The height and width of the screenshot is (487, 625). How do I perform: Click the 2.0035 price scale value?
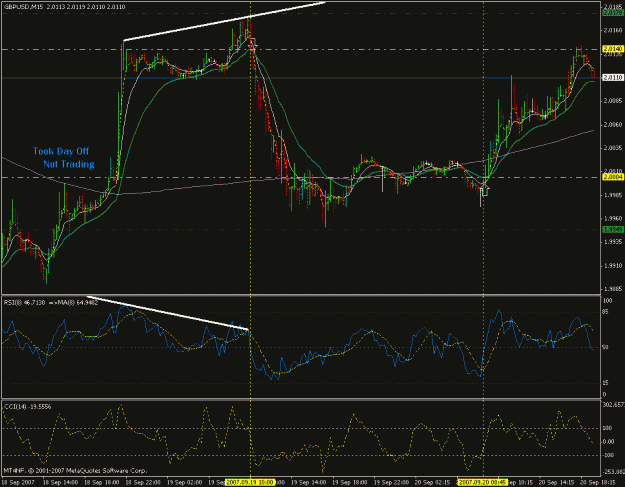click(613, 148)
